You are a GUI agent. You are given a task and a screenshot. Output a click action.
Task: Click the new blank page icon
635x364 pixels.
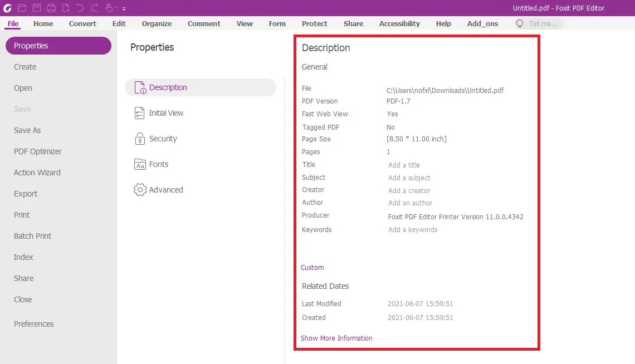point(66,8)
